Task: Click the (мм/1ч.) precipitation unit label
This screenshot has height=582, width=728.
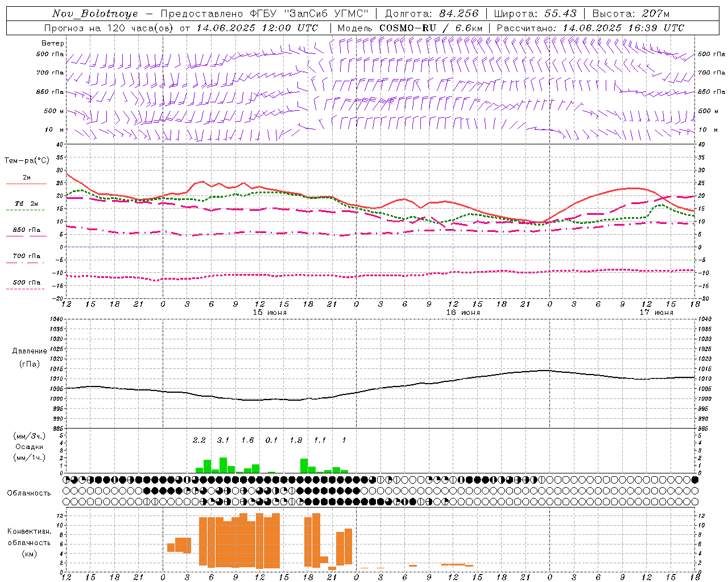Action: point(30,458)
